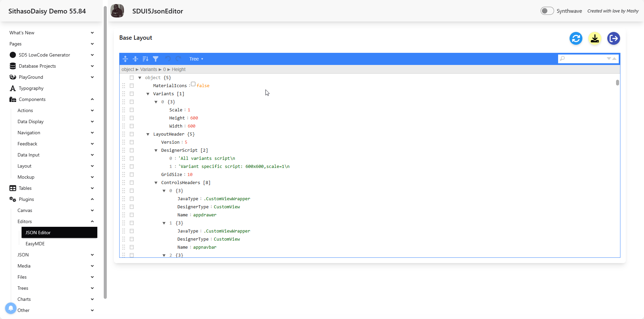Collapse the ControlsHeaders array node
644x319 pixels.
156,183
